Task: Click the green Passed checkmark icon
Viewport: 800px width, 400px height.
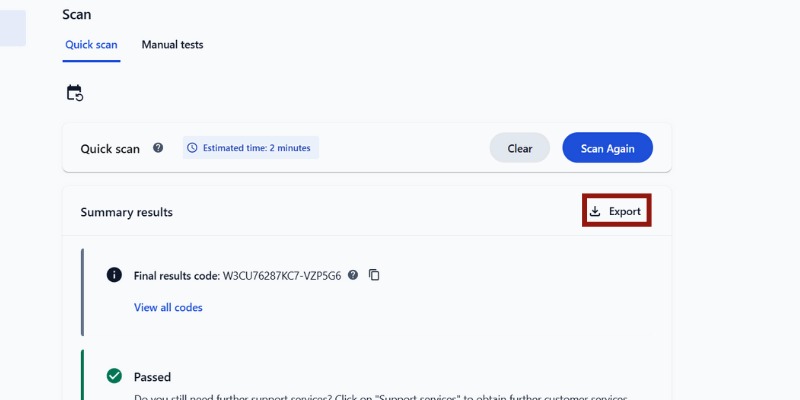Action: 115,377
